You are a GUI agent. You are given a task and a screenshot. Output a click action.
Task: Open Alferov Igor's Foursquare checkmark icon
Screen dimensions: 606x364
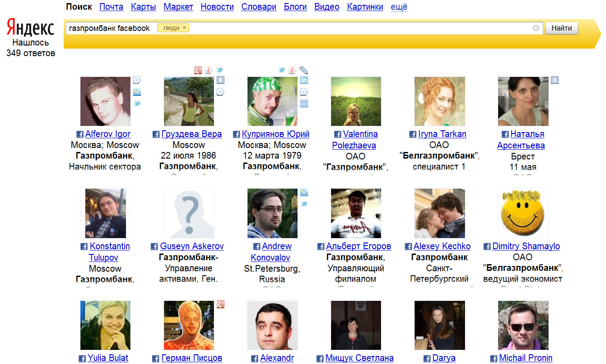pos(137,92)
